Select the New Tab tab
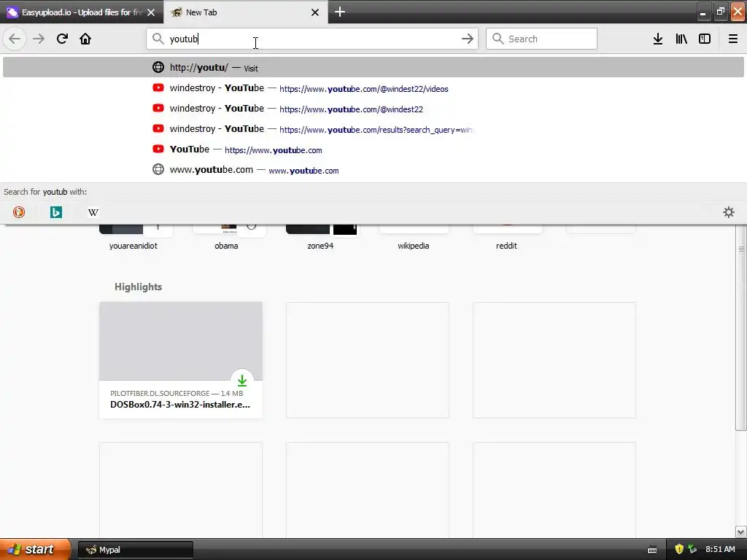This screenshot has height=560, width=747. pyautogui.click(x=246, y=12)
